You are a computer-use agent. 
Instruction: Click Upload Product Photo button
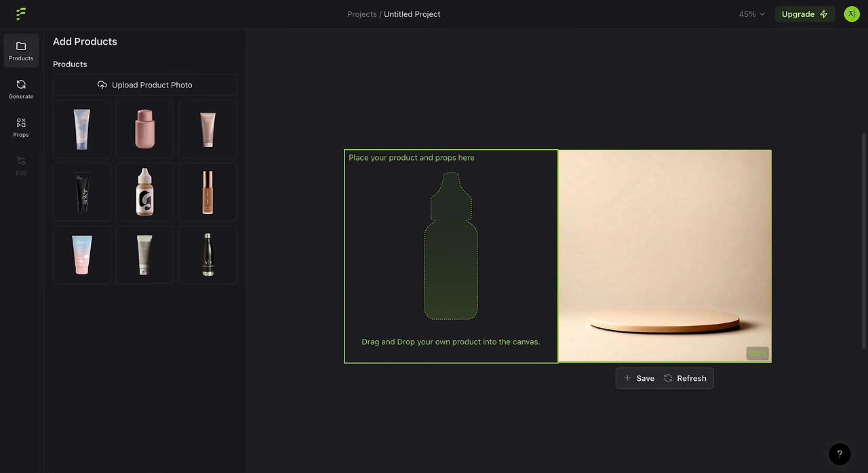pos(145,85)
